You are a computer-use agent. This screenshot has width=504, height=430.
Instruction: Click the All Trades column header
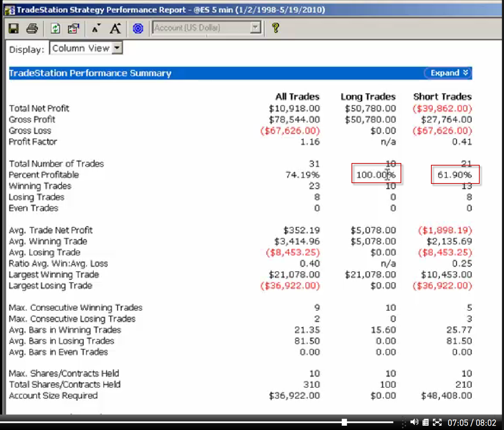pyautogui.click(x=297, y=97)
